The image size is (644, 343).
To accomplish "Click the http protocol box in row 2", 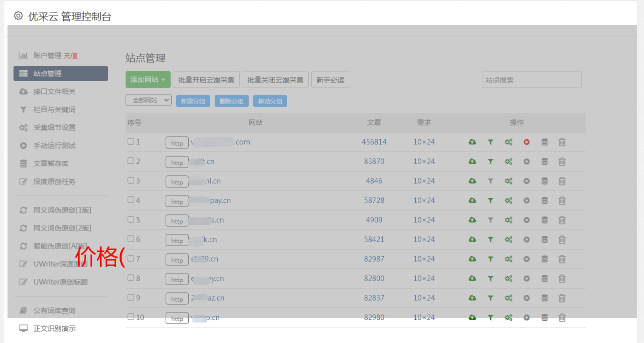I will [177, 162].
